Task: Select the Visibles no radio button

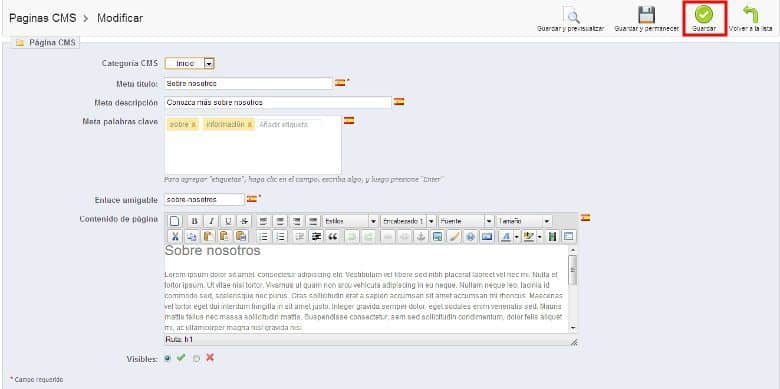Action: (x=196, y=358)
